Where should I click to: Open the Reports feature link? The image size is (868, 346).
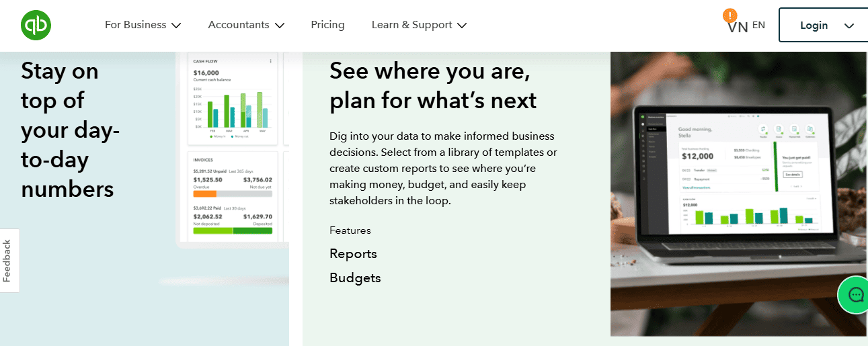point(353,254)
